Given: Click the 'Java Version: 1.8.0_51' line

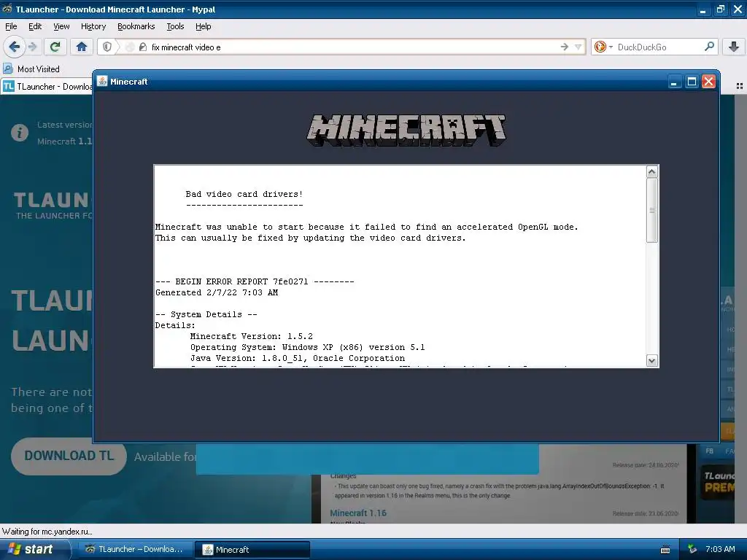Looking at the screenshot, I should tap(298, 358).
